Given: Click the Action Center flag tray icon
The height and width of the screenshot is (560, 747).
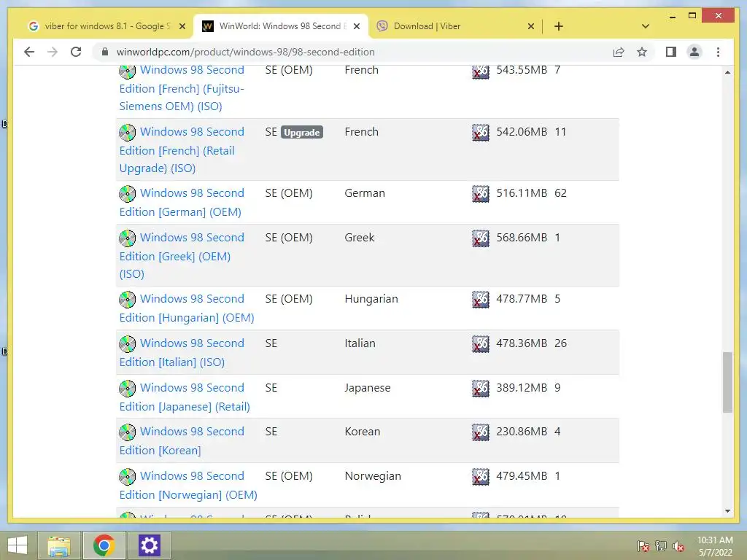Looking at the screenshot, I should (643, 546).
